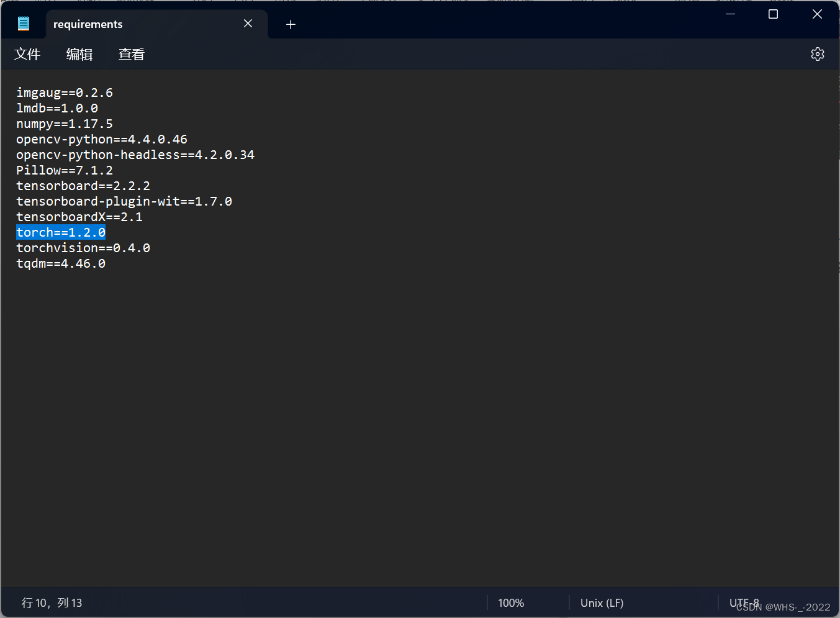Add a new tab with plus button
This screenshot has width=840, height=618.
tap(291, 24)
